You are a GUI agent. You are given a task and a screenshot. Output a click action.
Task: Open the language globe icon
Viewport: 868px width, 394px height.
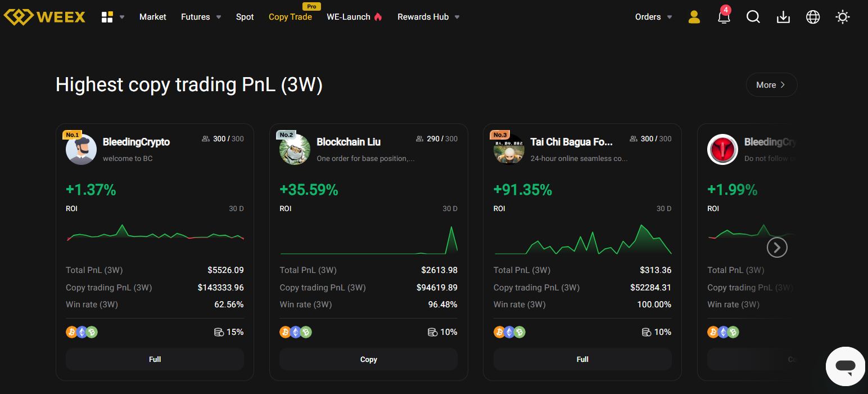coord(813,17)
